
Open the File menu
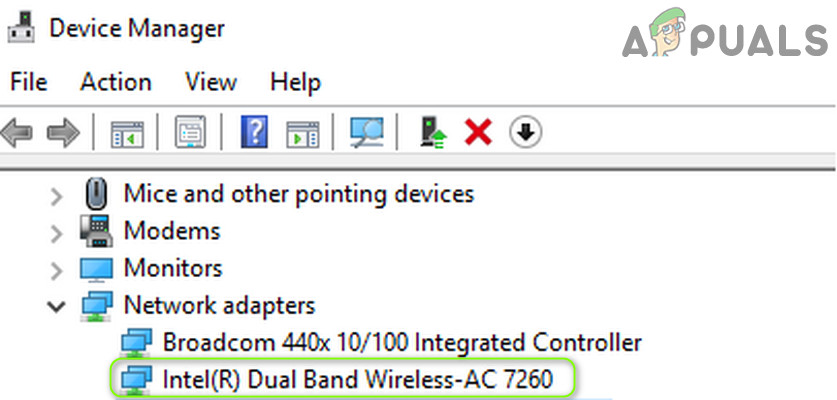[x=28, y=82]
